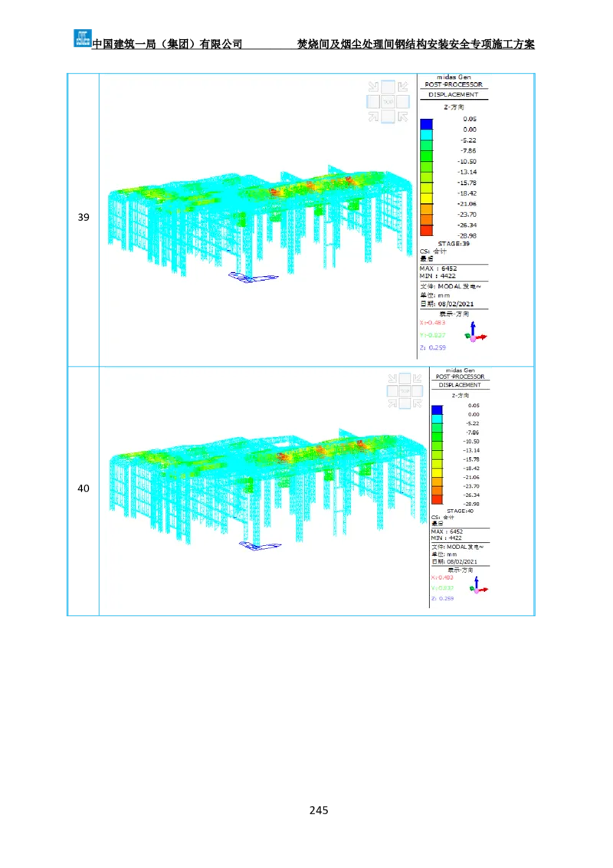Pick the dark blue 0.05 swatch in the upper legend
This screenshot has height=868, width=613.
coord(427,123)
